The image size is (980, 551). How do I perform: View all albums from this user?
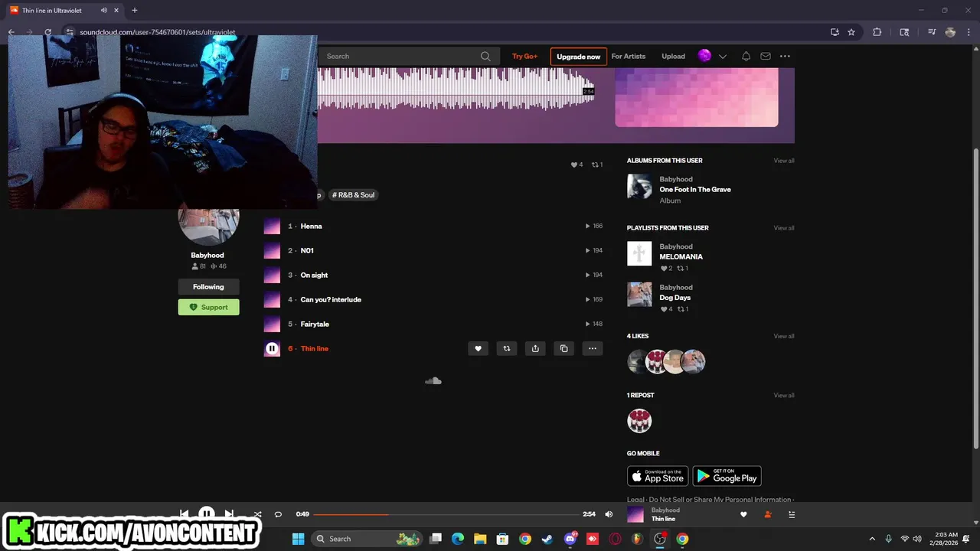783,161
